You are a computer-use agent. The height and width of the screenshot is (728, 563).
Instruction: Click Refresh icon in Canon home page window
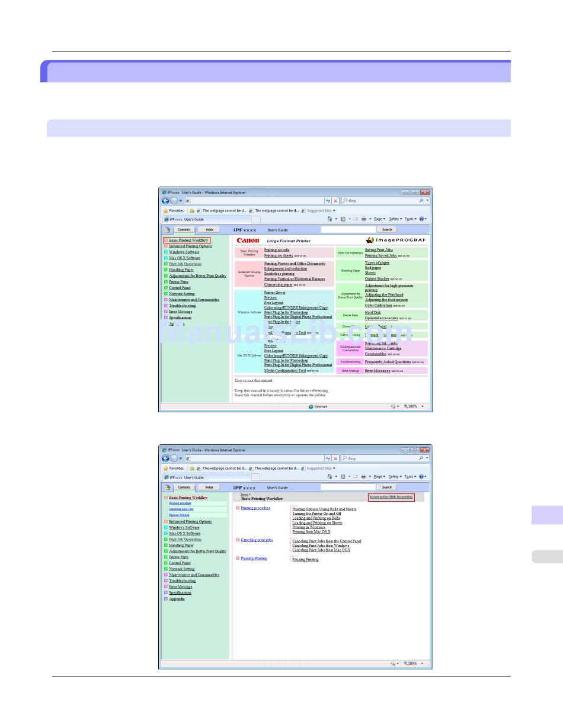328,201
